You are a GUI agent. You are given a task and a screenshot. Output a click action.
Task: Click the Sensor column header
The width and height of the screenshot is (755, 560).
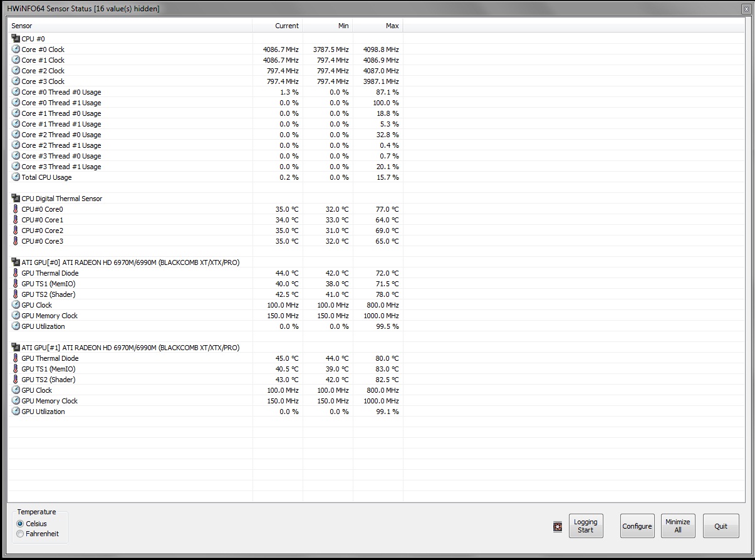tap(130, 26)
